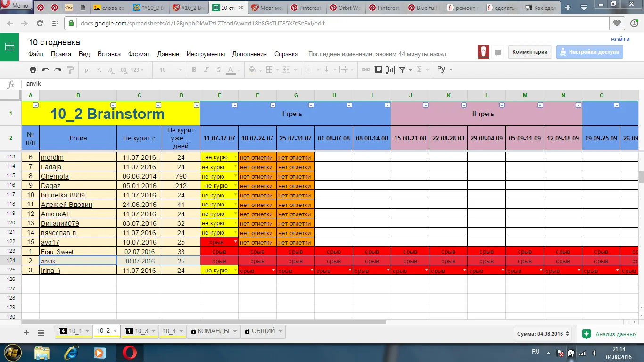
Task: Apply strikethrough formatting
Action: coord(218,70)
